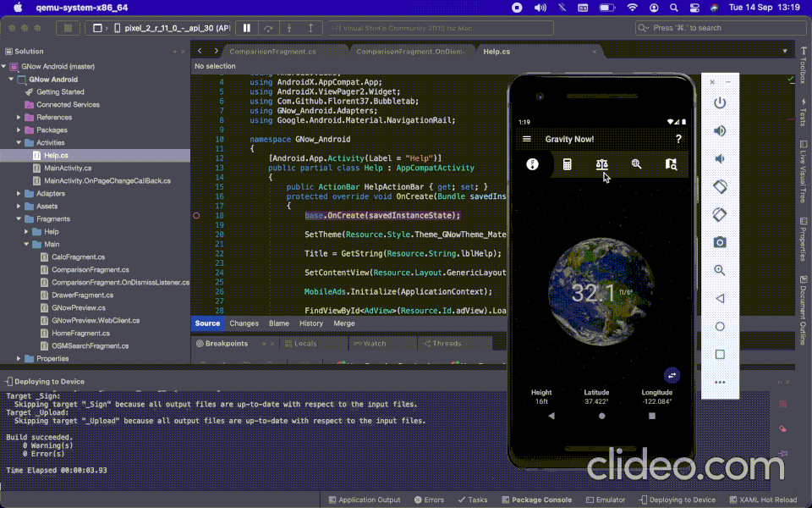Expand the Help folder under Fragments

(x=26, y=232)
